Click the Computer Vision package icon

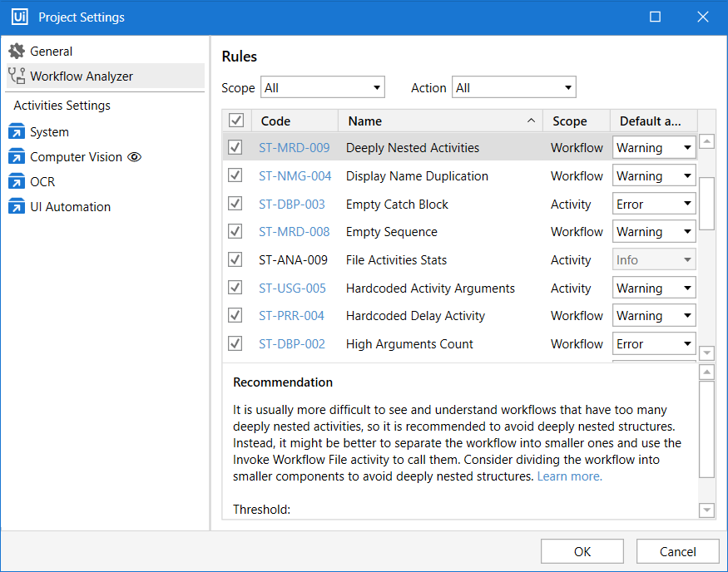pos(17,156)
